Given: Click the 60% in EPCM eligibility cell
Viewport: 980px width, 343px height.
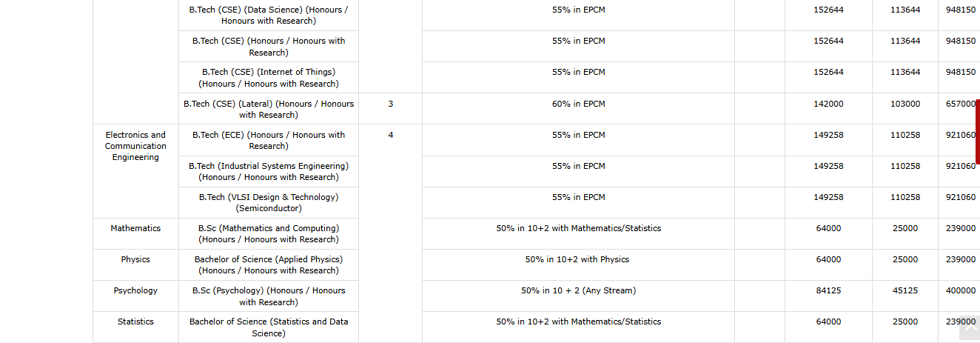Looking at the screenshot, I should 578,104.
